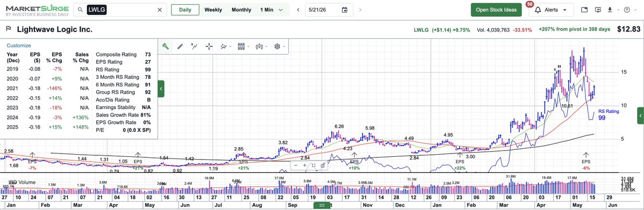Switch chart to Weekly timeframe
Screen dimensions: 644x210
click(x=213, y=10)
